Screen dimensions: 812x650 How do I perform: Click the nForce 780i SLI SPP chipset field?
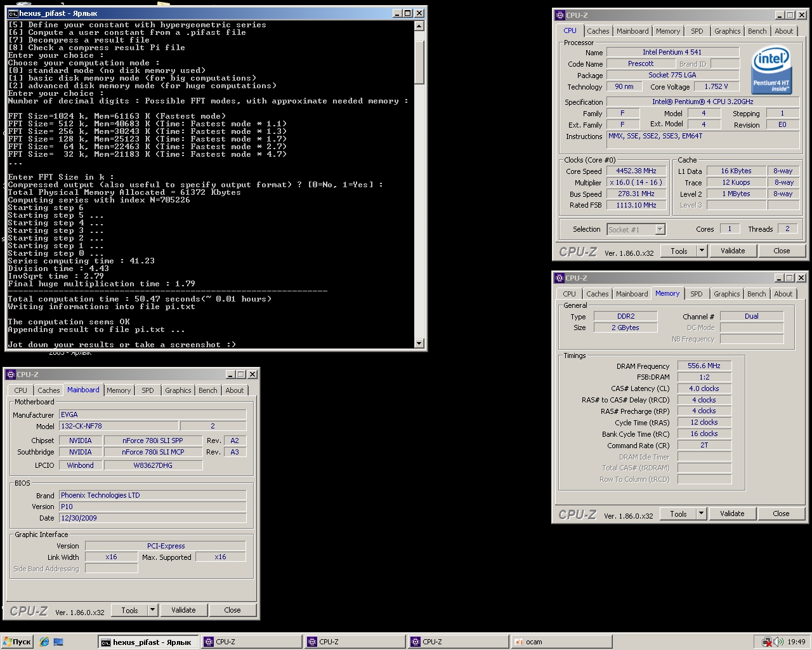[x=153, y=441]
